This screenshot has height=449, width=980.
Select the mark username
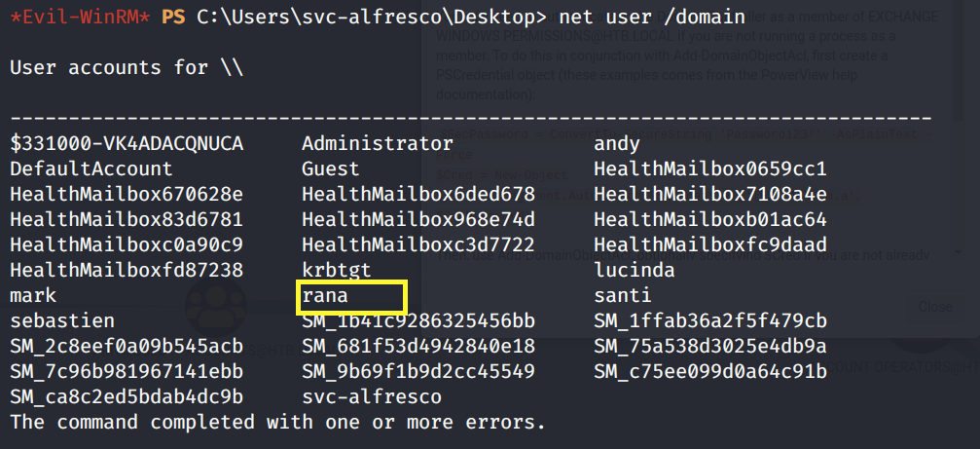[33, 296]
